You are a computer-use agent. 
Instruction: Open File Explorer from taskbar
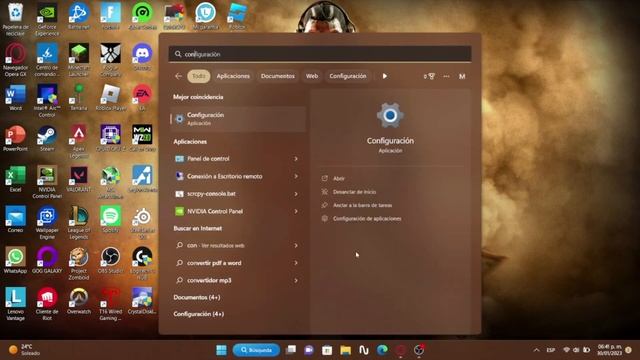coord(346,350)
